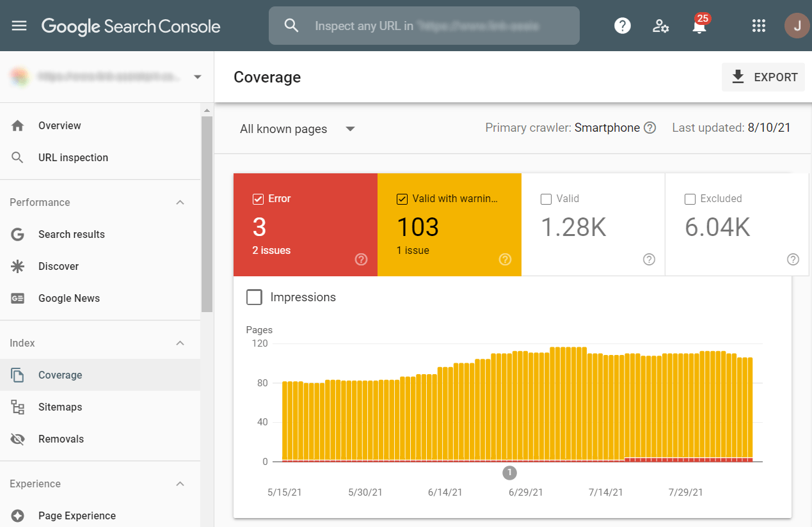Open URL inspection in the sidebar
The height and width of the screenshot is (527, 812).
pyautogui.click(x=100, y=157)
